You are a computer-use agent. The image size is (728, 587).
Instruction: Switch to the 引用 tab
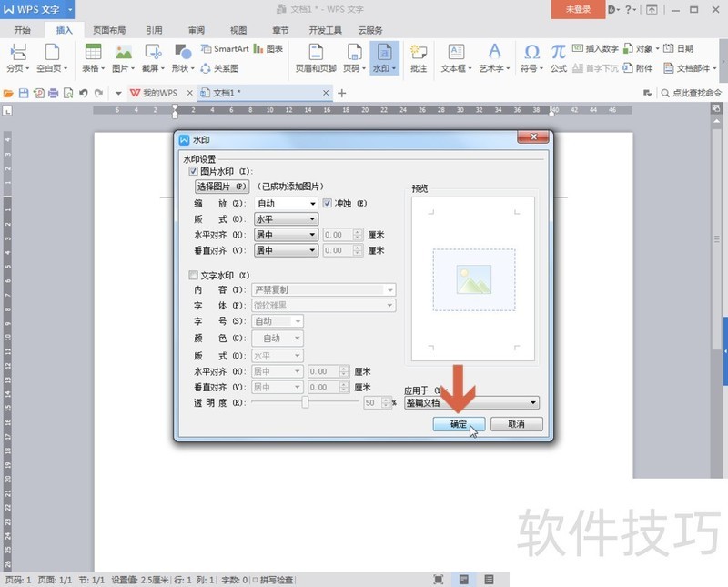pyautogui.click(x=154, y=30)
